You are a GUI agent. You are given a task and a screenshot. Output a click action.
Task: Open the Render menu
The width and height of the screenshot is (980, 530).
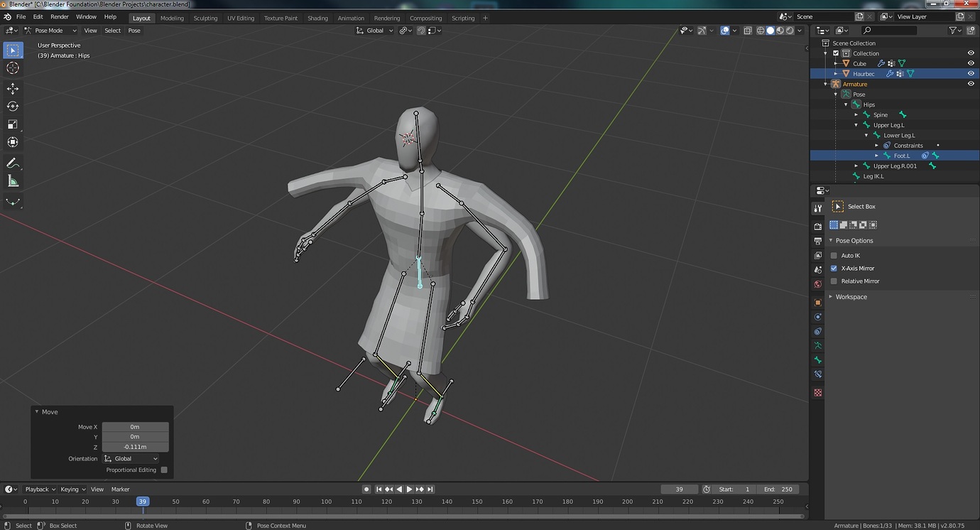pos(60,17)
